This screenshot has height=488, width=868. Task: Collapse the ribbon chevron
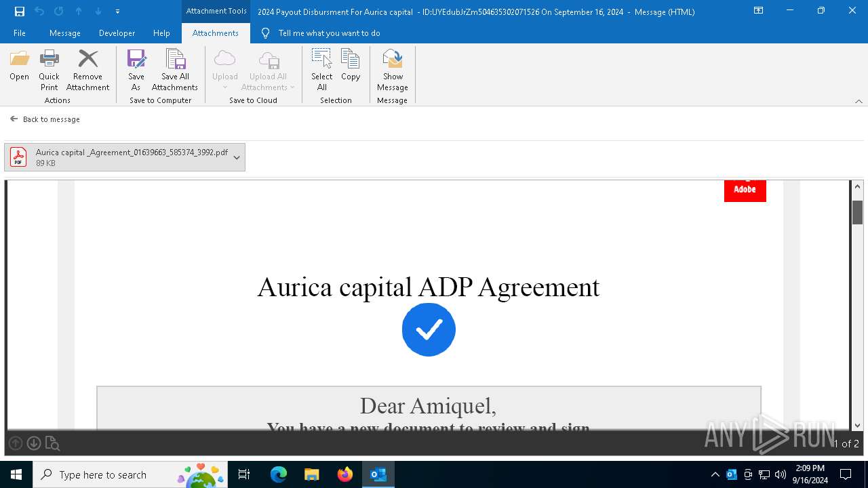coord(859,101)
